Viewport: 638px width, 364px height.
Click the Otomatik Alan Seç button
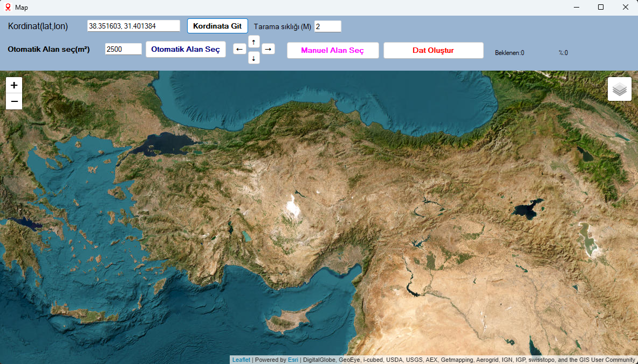186,49
